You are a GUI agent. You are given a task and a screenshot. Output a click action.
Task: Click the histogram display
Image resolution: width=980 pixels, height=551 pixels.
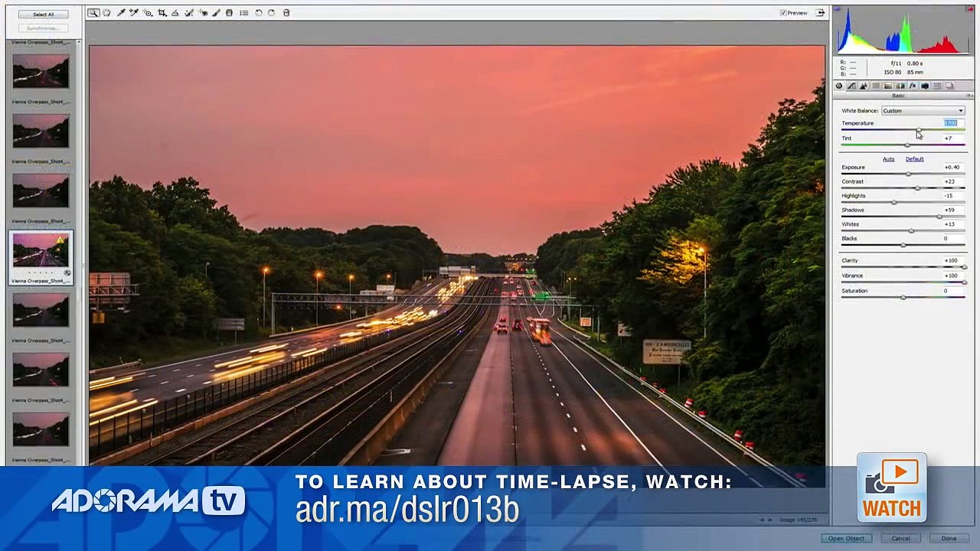[x=903, y=32]
